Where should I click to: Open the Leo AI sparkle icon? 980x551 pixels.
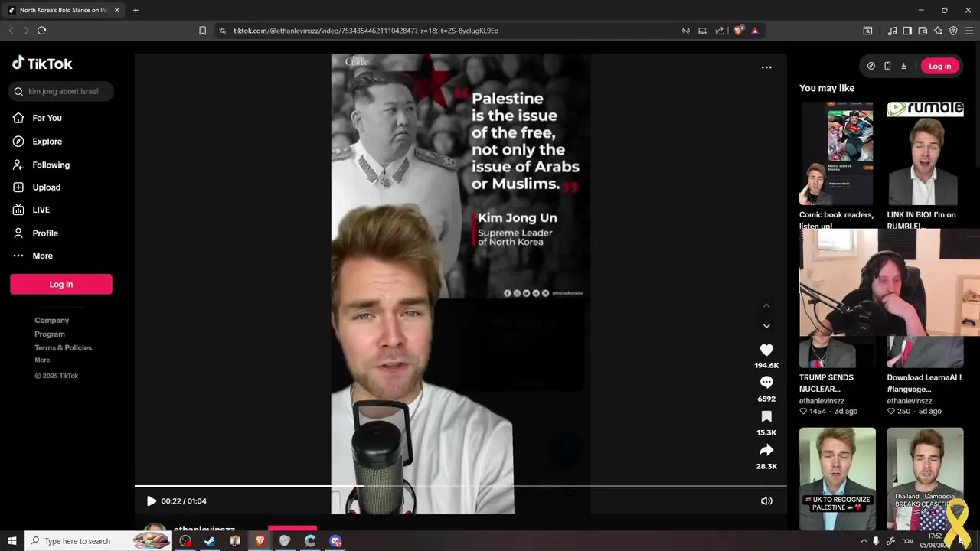point(938,31)
